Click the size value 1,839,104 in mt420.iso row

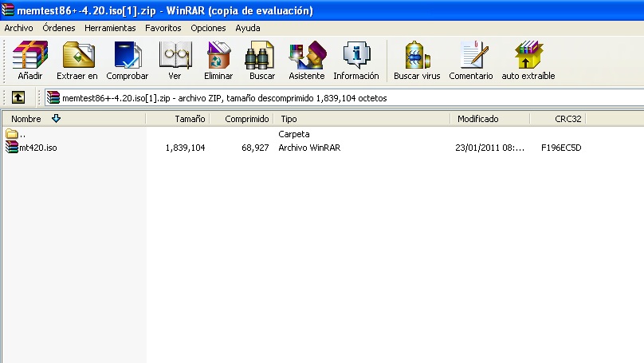pos(185,148)
